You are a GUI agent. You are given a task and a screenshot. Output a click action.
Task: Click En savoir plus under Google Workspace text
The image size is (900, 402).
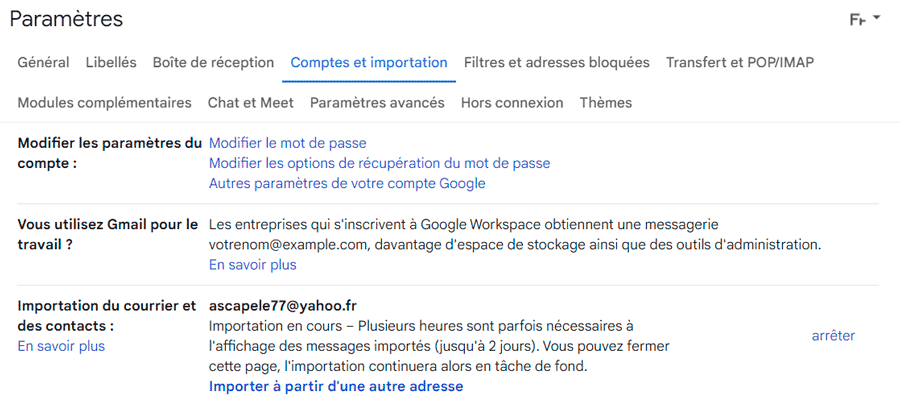253,265
